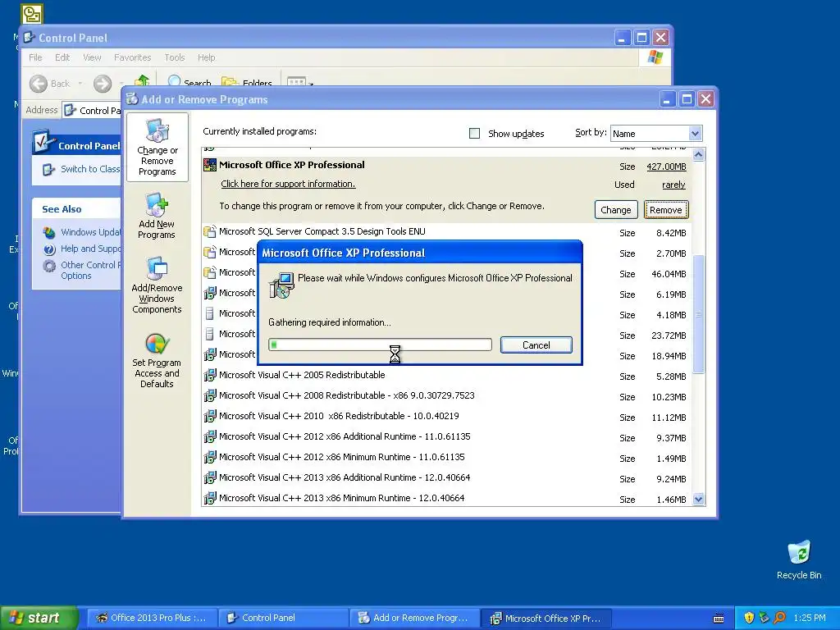Click Cancel in the Office XP configuration dialog

coord(536,345)
